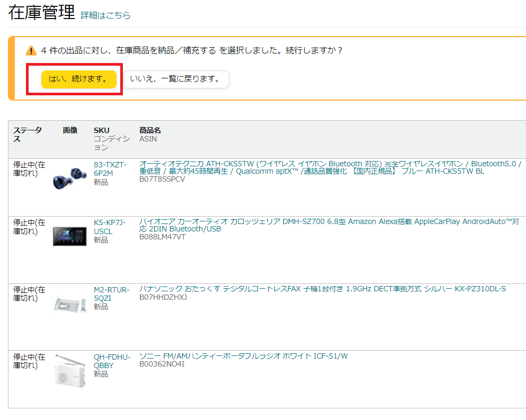
Task: Click the white portable radio thumbnail
Action: point(70,370)
